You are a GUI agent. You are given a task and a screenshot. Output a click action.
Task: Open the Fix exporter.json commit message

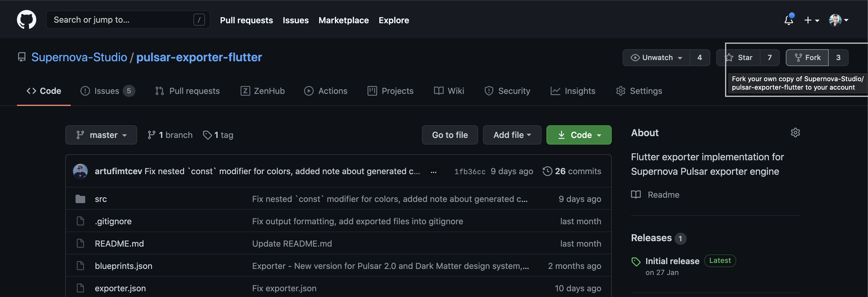click(284, 288)
